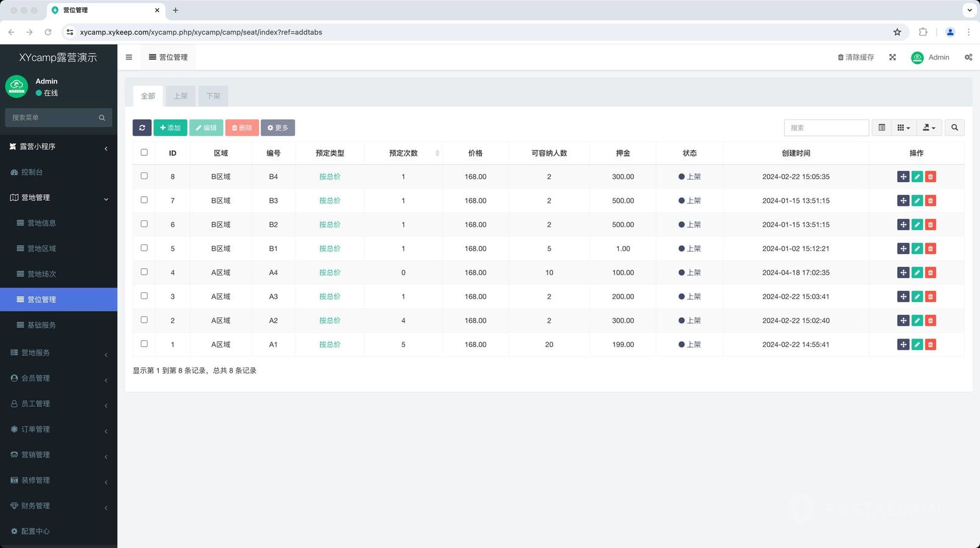Open the columns visibility dropdown
The width and height of the screenshot is (980, 548).
(x=903, y=128)
